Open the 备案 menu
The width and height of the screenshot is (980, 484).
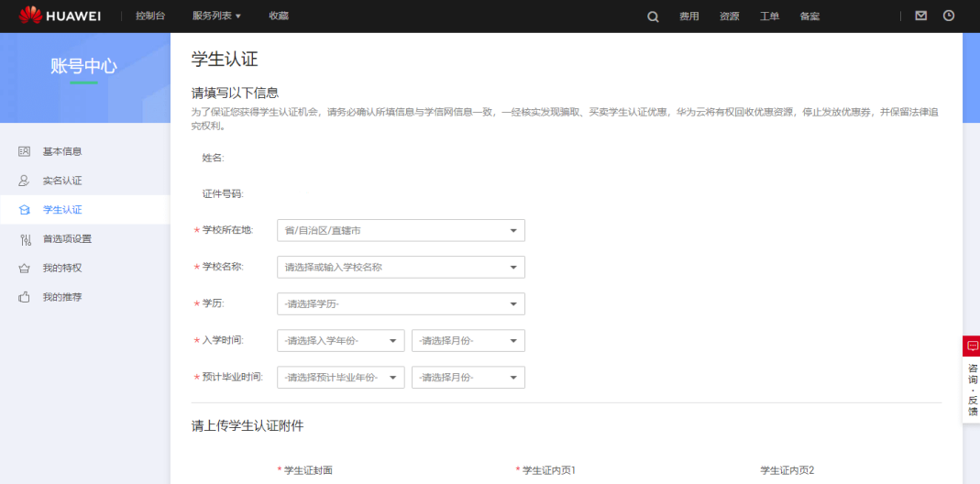tap(809, 16)
